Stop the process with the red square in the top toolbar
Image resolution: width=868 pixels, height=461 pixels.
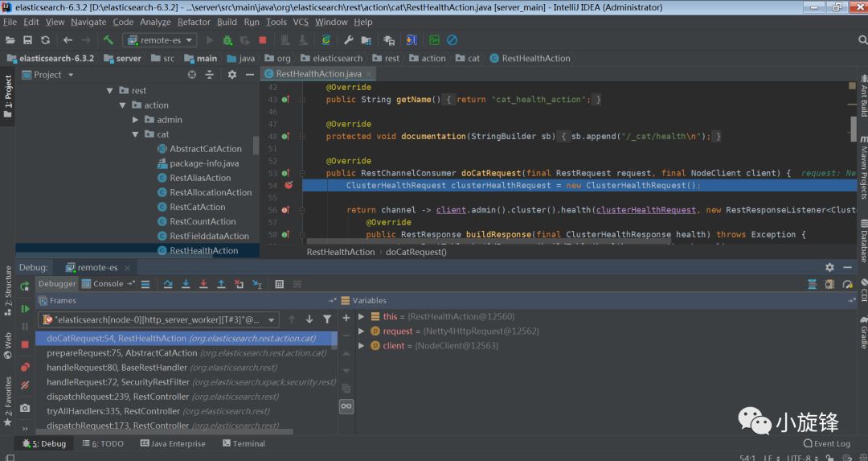coord(263,40)
